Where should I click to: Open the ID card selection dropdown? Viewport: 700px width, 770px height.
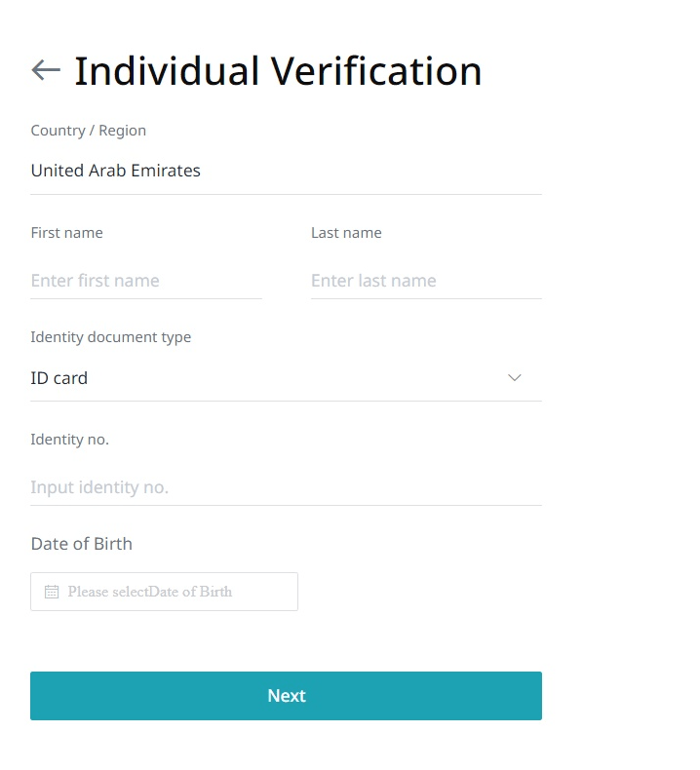[x=286, y=378]
